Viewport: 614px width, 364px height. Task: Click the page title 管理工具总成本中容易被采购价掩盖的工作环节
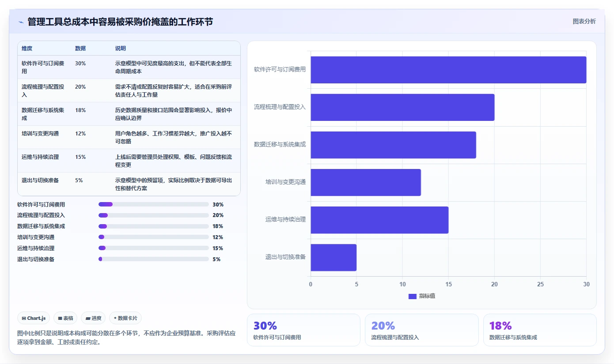point(120,22)
